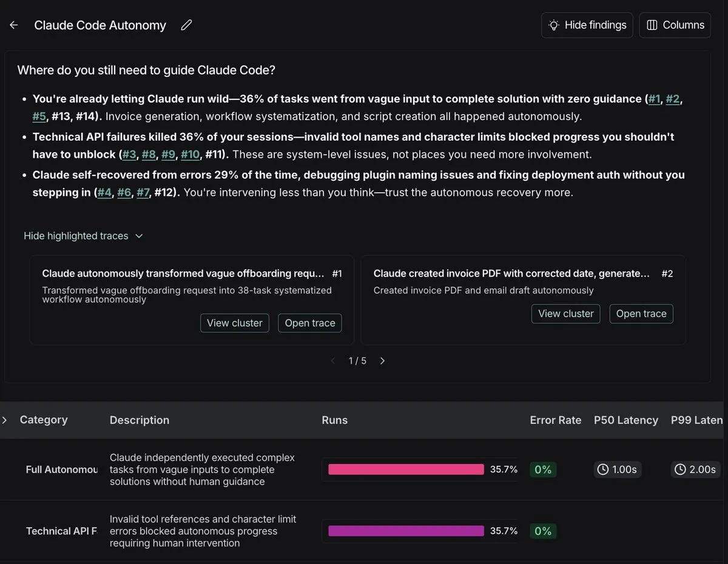Open trace link #9 in API failures finding
728x564 pixels.
point(169,154)
